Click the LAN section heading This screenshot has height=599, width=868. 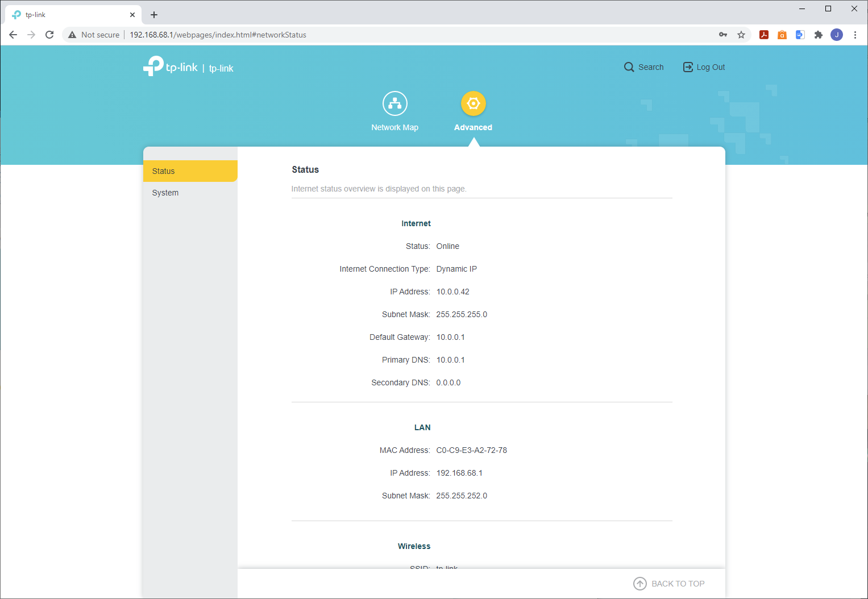(422, 427)
